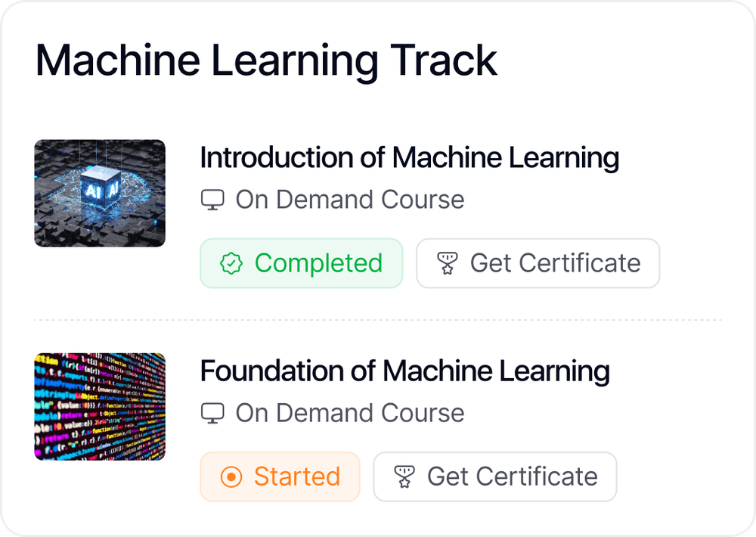
Task: Open the Introduction of Machine Learning course title
Action: click(409, 158)
